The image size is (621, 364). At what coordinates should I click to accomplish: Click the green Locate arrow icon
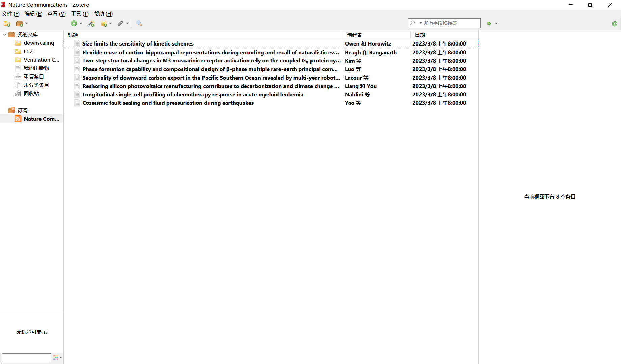pyautogui.click(x=489, y=24)
